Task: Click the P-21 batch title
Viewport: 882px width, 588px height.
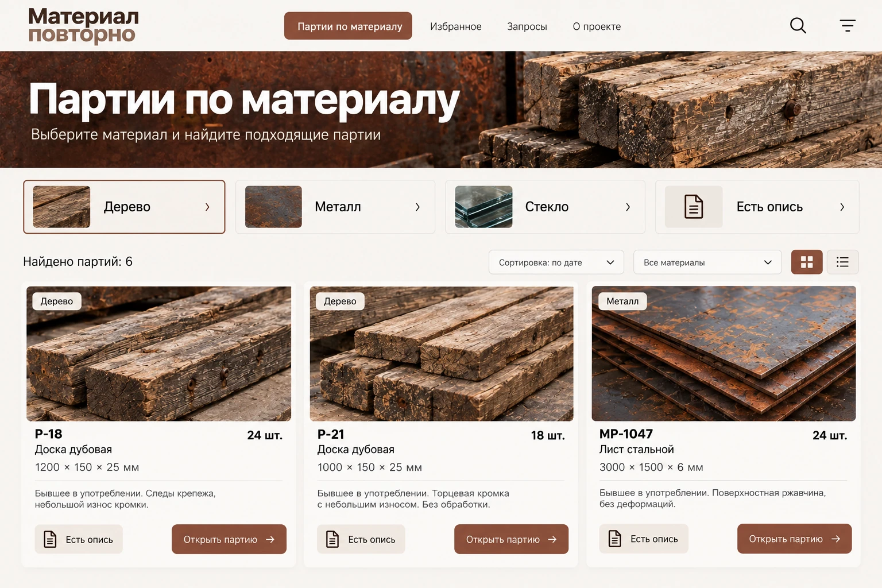Action: tap(331, 435)
